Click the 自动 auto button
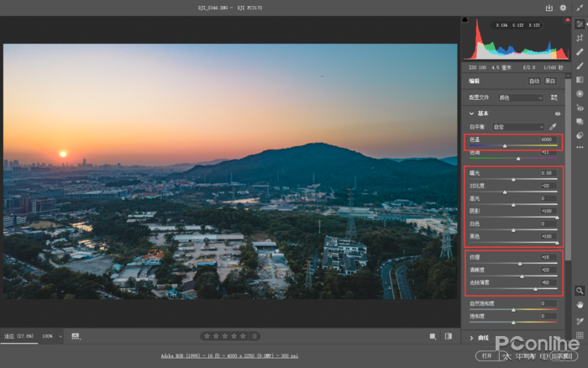Screen dimensions: 588x368 533,81
